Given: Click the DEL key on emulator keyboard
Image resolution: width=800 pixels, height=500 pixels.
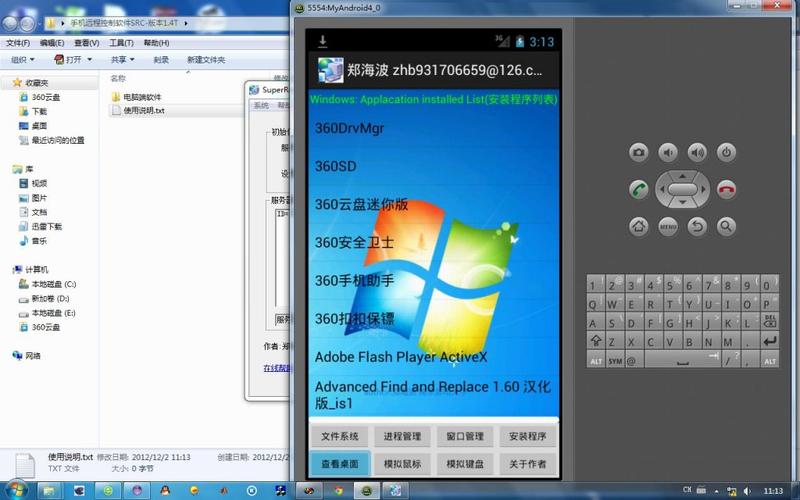Looking at the screenshot, I should (769, 321).
